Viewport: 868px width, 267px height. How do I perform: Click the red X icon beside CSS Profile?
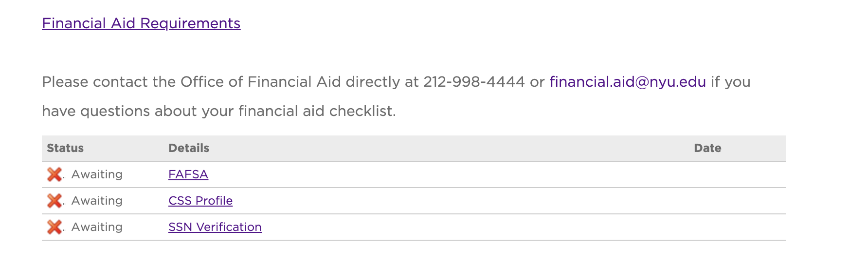54,201
